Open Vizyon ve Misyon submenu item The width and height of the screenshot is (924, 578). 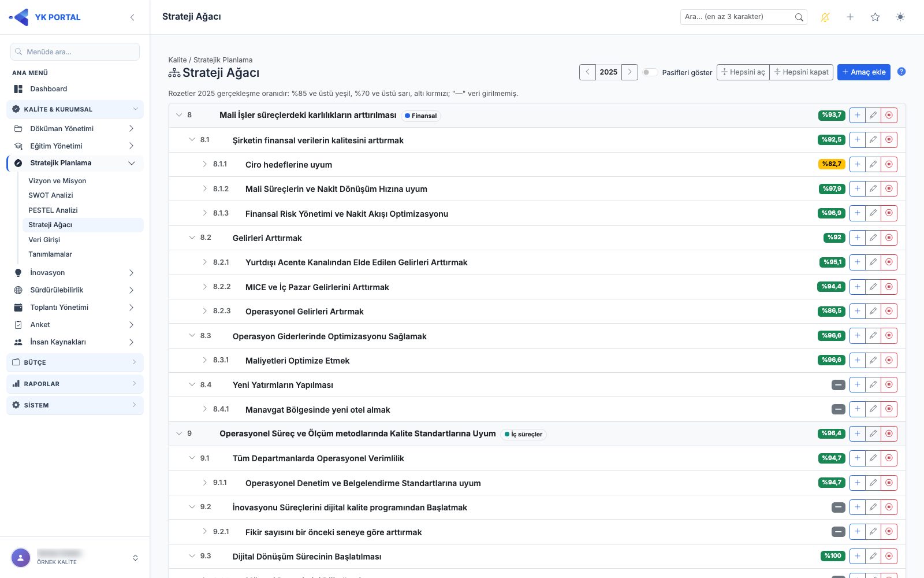57,181
